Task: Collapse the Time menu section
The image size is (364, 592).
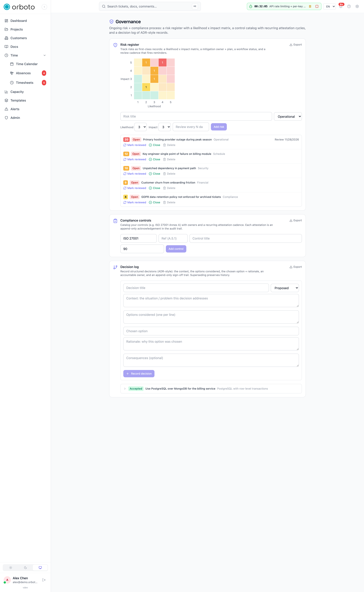Action: coord(45,55)
